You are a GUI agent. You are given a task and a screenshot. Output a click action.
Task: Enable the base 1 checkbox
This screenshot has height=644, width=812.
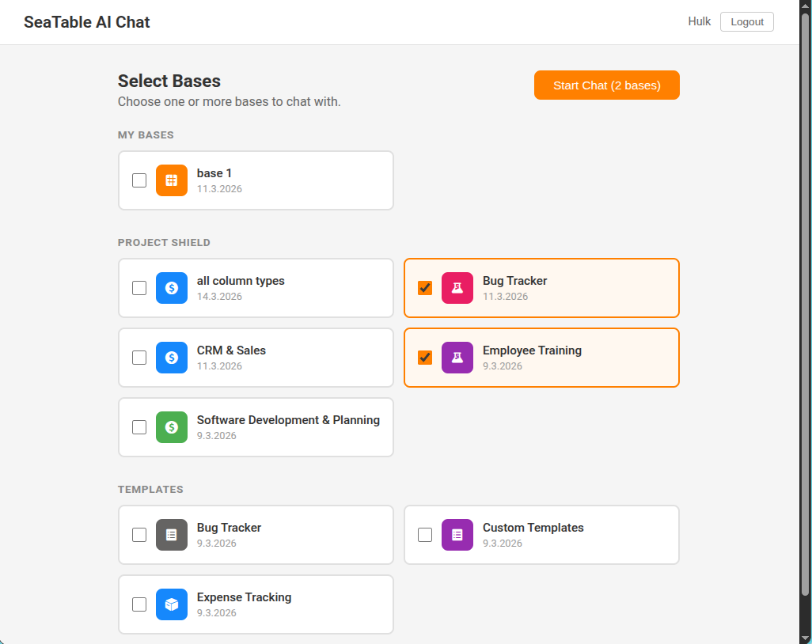139,180
